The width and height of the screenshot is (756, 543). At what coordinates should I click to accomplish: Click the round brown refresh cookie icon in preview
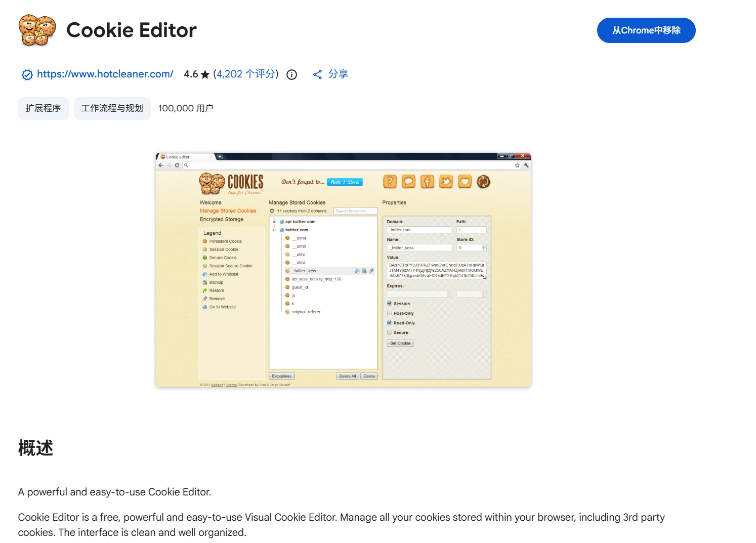pos(484,182)
